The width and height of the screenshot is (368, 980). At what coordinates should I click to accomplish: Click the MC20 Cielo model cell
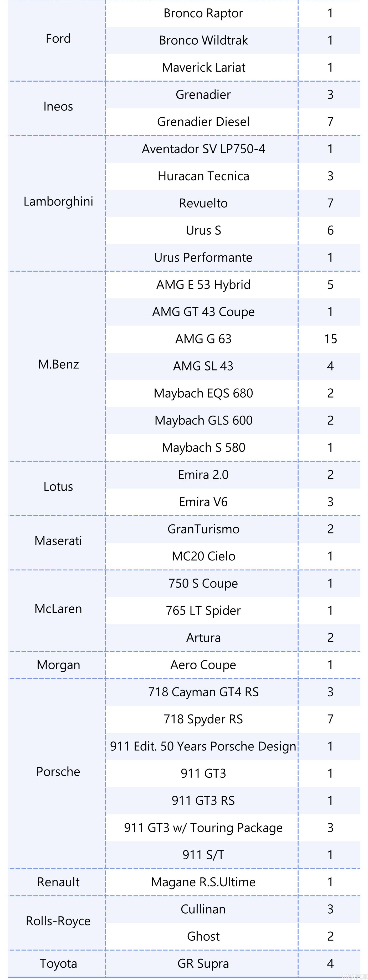click(203, 556)
